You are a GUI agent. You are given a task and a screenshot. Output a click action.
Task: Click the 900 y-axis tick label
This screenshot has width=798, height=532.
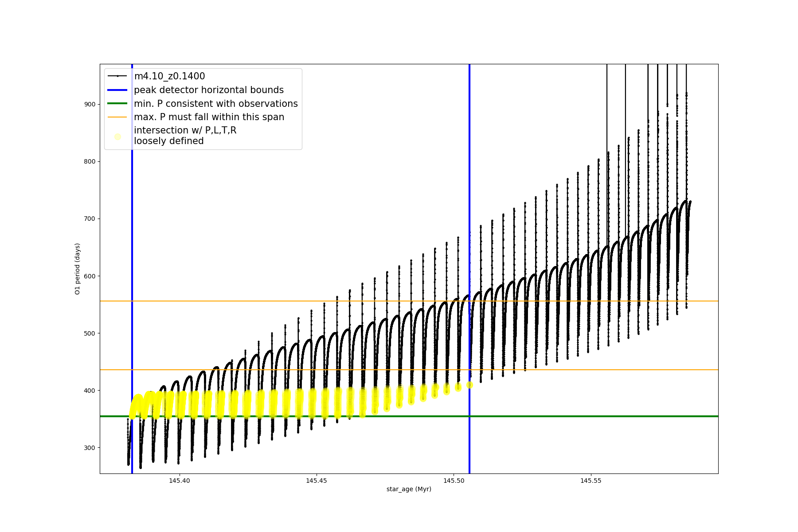(x=90, y=104)
